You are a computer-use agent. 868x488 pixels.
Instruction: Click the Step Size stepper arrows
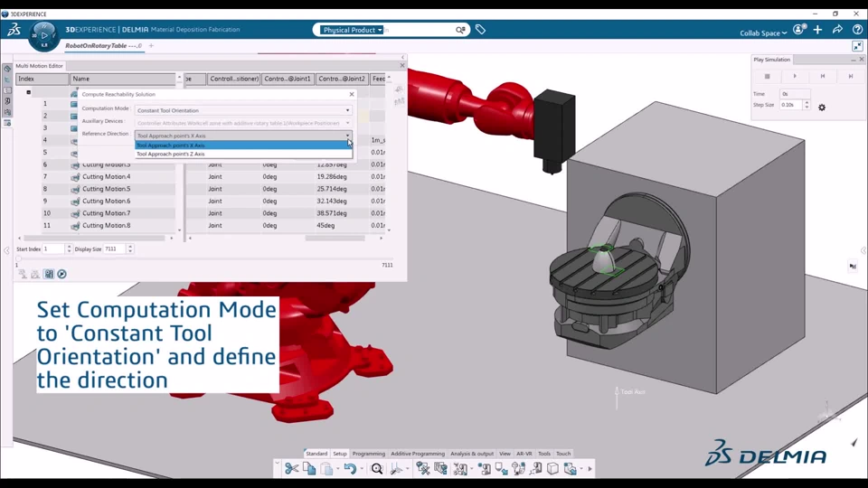click(807, 105)
